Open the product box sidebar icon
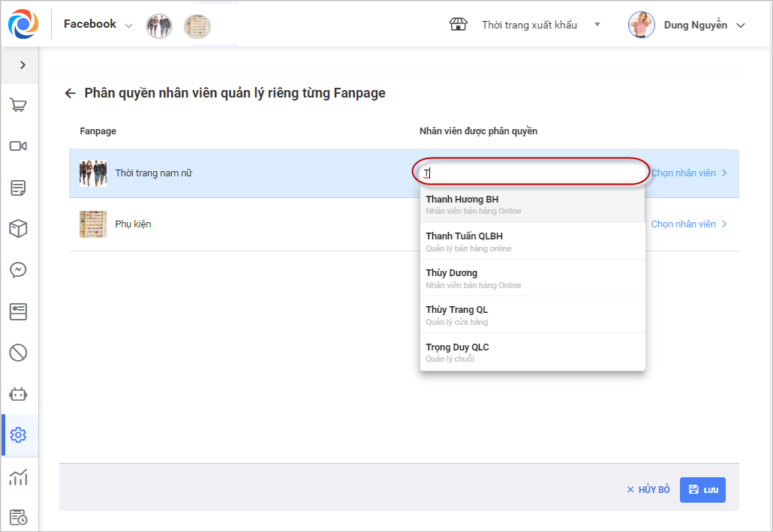Viewport: 773px width, 532px height. click(19, 229)
